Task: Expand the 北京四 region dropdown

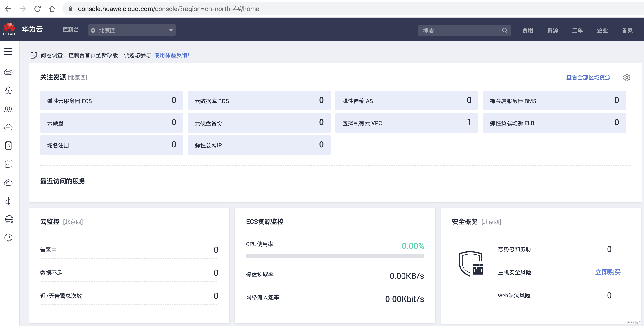Action: (132, 30)
